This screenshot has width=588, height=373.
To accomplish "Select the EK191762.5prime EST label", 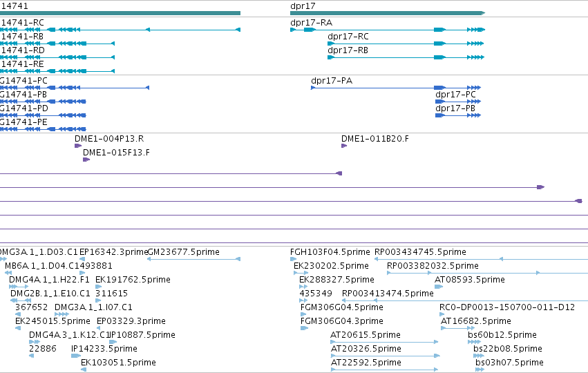I will 133,280.
